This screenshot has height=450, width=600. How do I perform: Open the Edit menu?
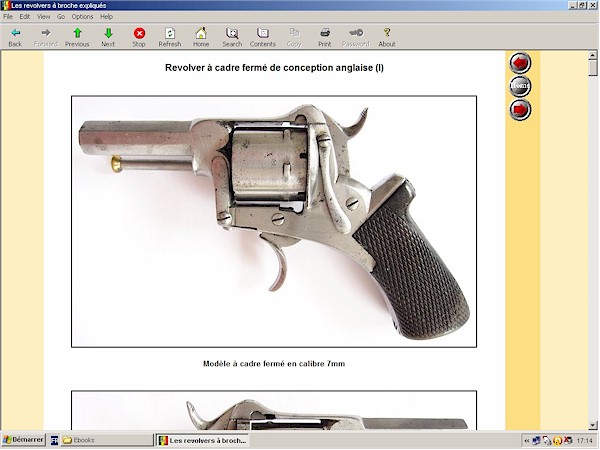[24, 17]
